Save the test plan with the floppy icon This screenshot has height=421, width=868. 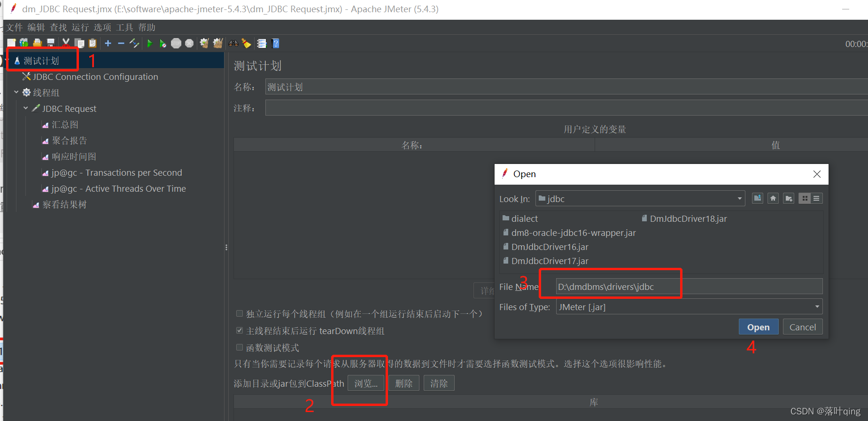coord(51,43)
